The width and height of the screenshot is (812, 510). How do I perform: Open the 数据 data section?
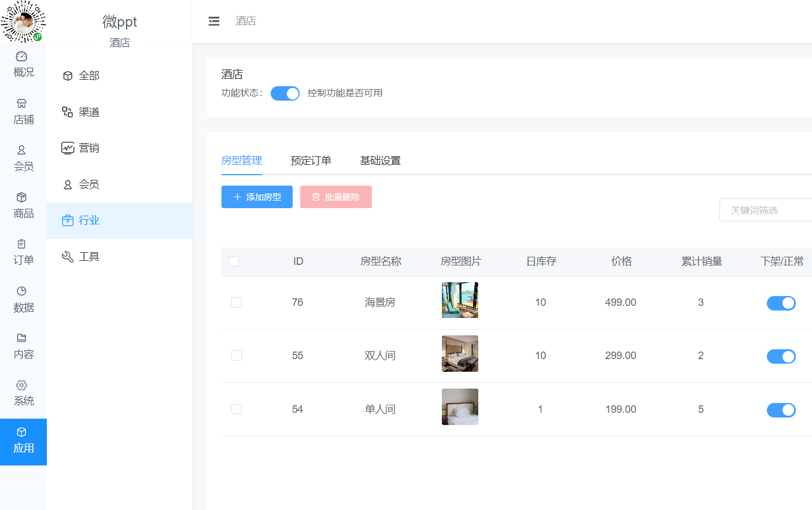23,300
